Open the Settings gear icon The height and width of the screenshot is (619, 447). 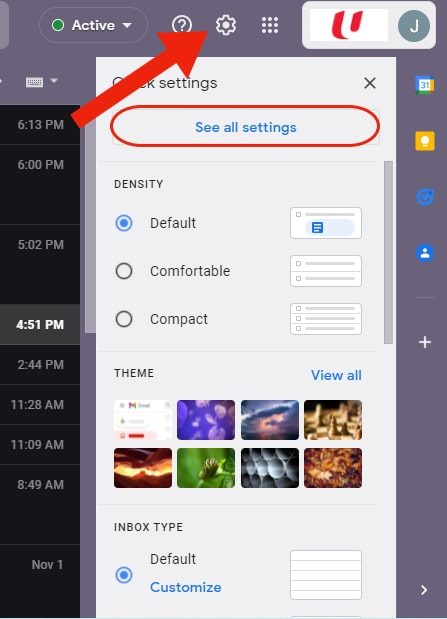click(226, 25)
